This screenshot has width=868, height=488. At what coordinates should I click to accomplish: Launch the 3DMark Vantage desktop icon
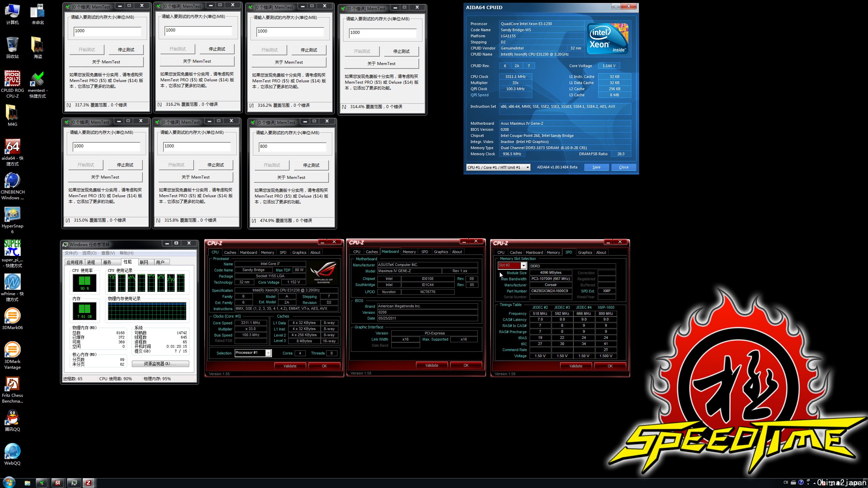13,355
